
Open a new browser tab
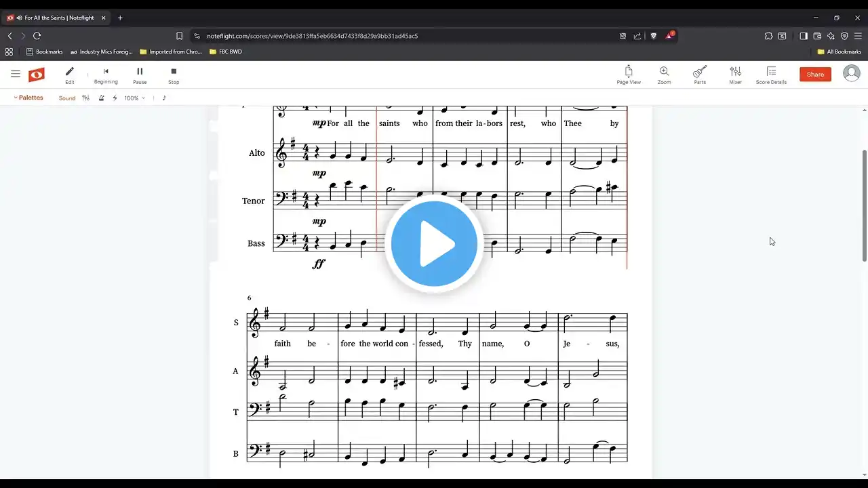tap(120, 18)
